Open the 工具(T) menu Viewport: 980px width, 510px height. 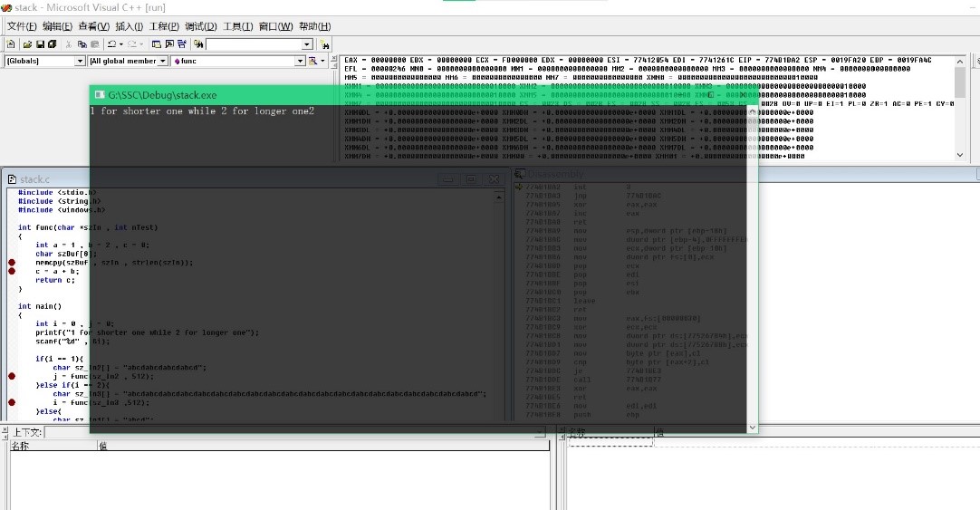pyautogui.click(x=238, y=26)
